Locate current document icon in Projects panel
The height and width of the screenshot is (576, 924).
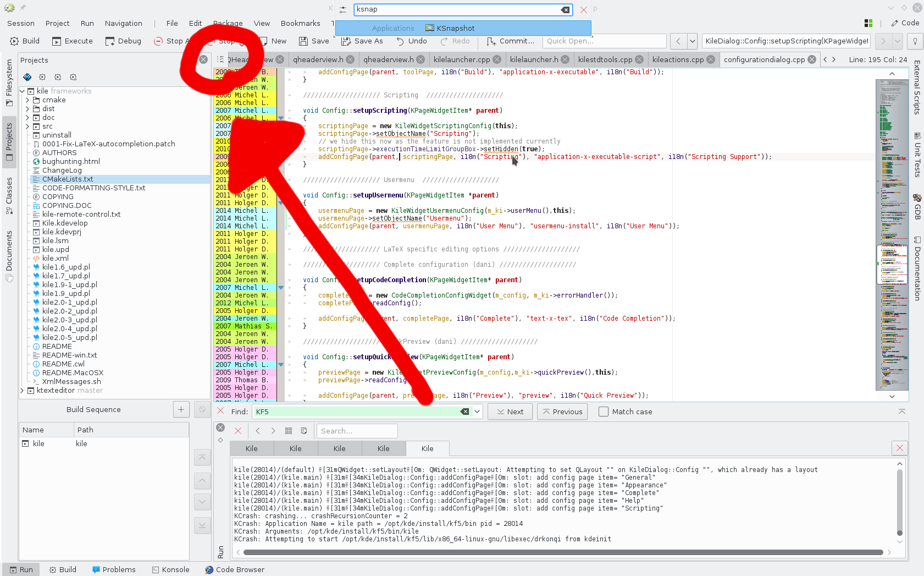point(27,77)
